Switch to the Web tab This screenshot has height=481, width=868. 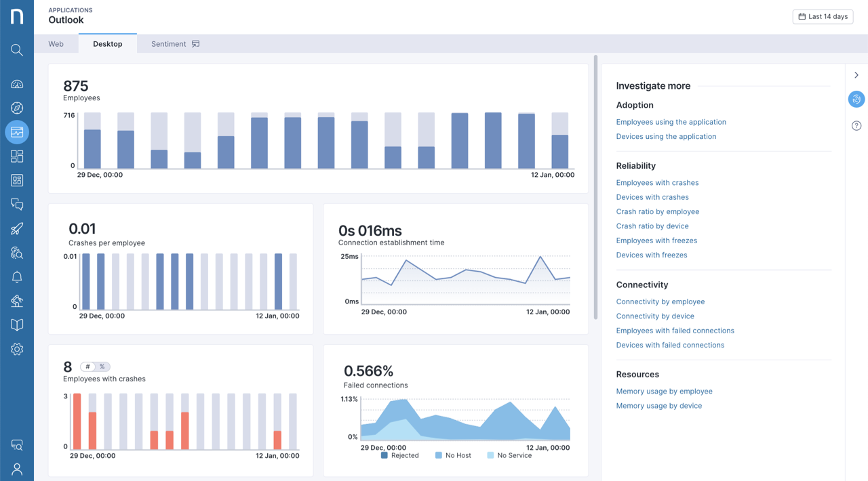pos(56,43)
